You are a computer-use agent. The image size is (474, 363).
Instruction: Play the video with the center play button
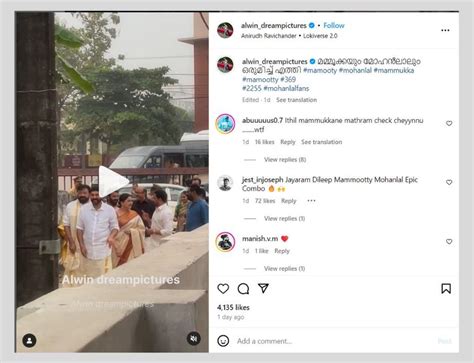[113, 182]
